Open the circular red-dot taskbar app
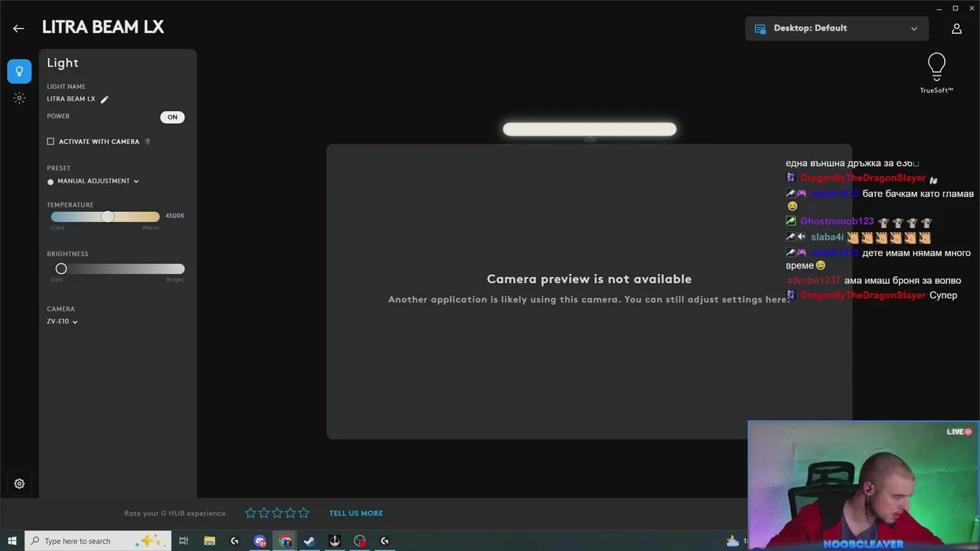 pos(360,541)
